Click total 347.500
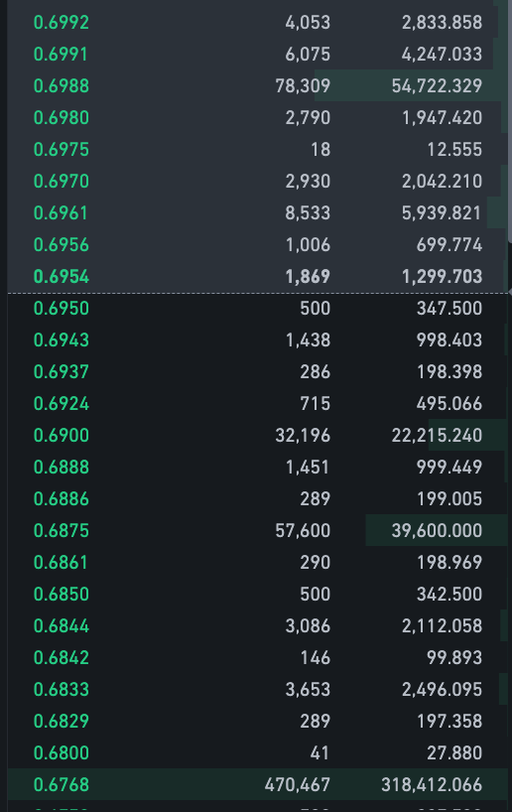The height and width of the screenshot is (812, 512). click(449, 308)
